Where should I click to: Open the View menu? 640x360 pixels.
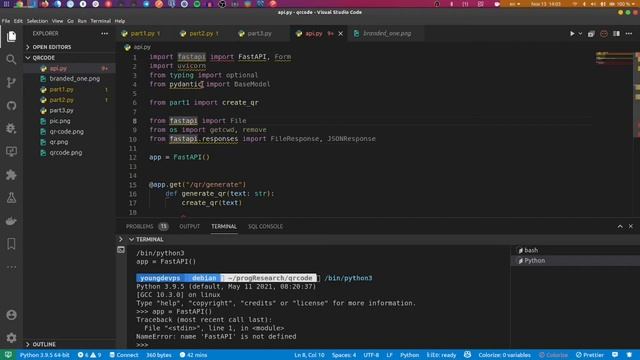click(x=57, y=21)
